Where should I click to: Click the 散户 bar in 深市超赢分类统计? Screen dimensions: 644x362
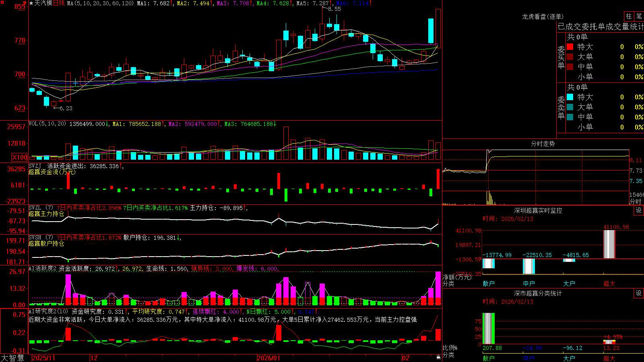click(x=489, y=329)
